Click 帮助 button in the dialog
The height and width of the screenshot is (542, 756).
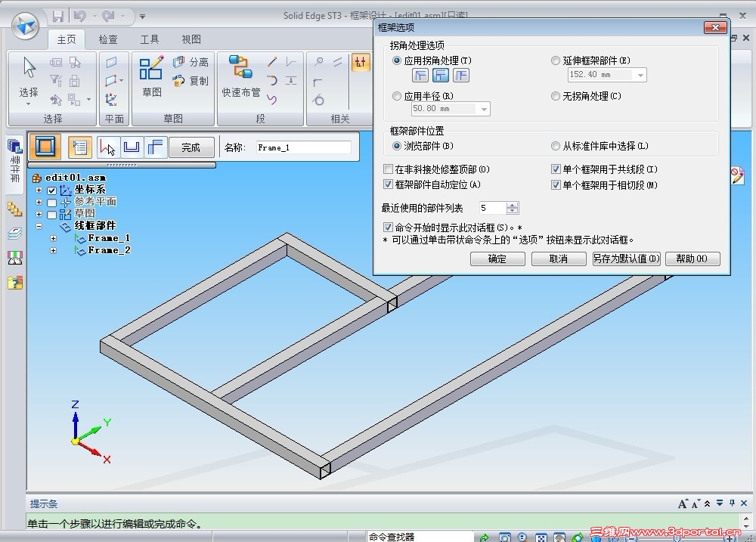coord(692,259)
